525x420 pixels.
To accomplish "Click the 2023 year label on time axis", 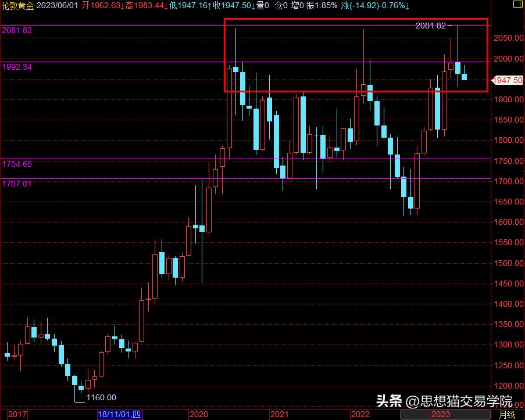I will pos(441,415).
